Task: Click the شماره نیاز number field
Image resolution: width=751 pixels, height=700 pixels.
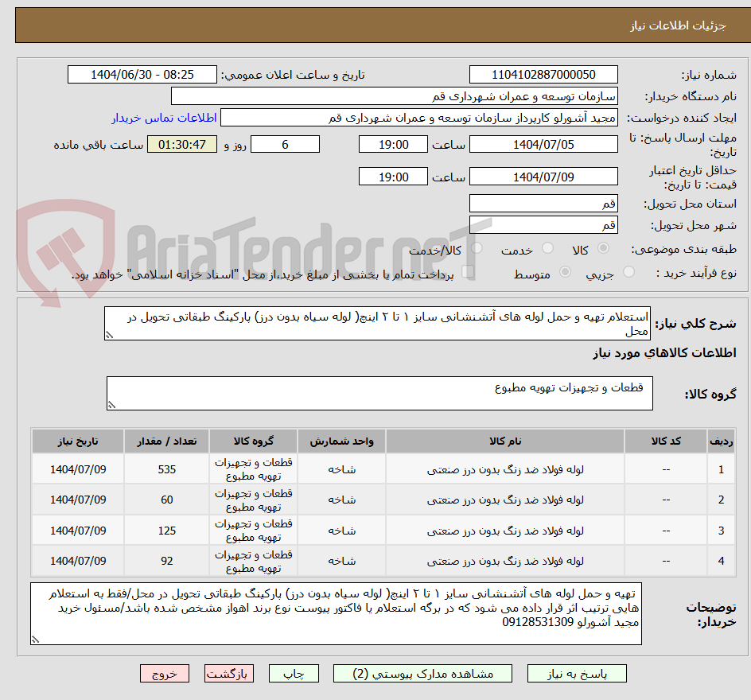Action: (x=543, y=74)
